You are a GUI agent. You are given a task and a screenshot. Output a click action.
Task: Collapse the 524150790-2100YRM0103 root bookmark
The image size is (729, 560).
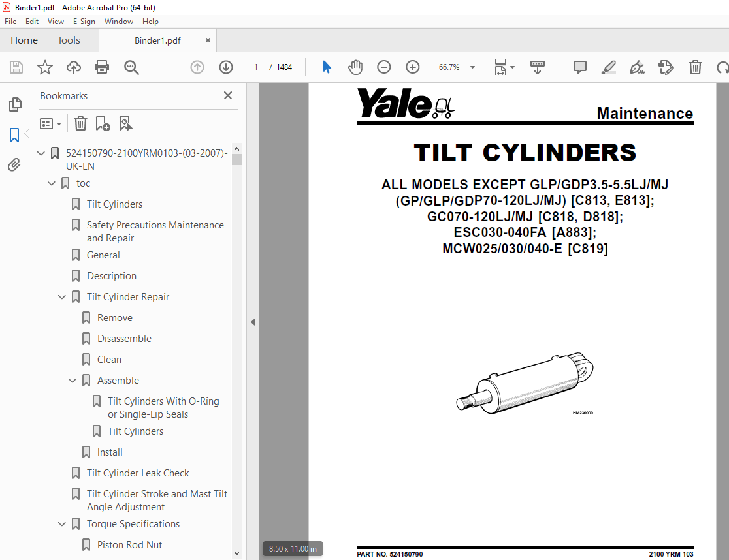[x=41, y=153]
